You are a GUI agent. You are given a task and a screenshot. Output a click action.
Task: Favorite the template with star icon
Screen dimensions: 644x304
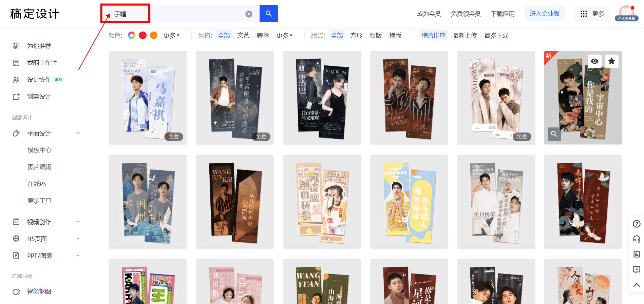point(611,61)
